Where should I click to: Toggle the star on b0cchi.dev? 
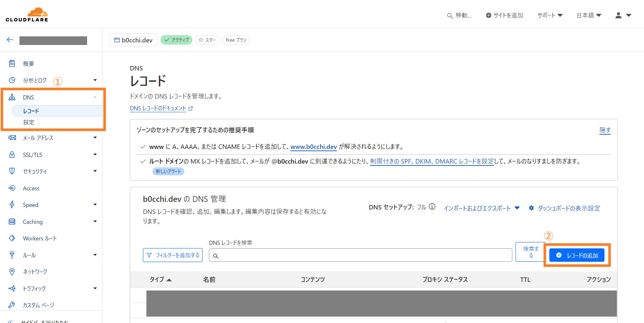(207, 40)
